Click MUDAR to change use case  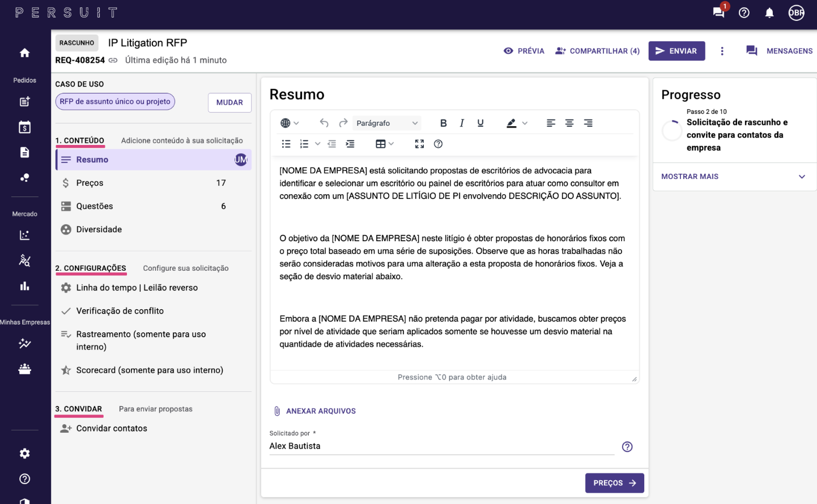pyautogui.click(x=229, y=102)
